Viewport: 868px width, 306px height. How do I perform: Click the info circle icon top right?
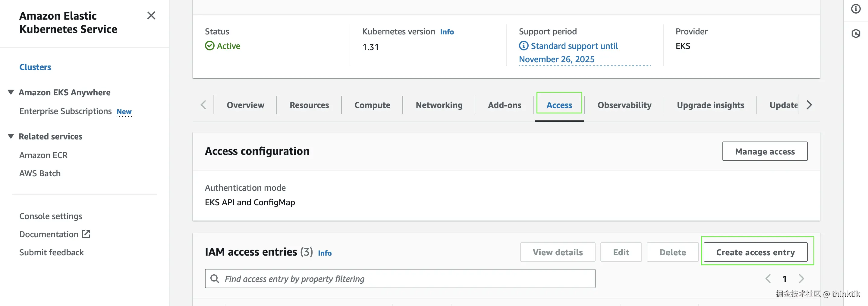pyautogui.click(x=856, y=9)
